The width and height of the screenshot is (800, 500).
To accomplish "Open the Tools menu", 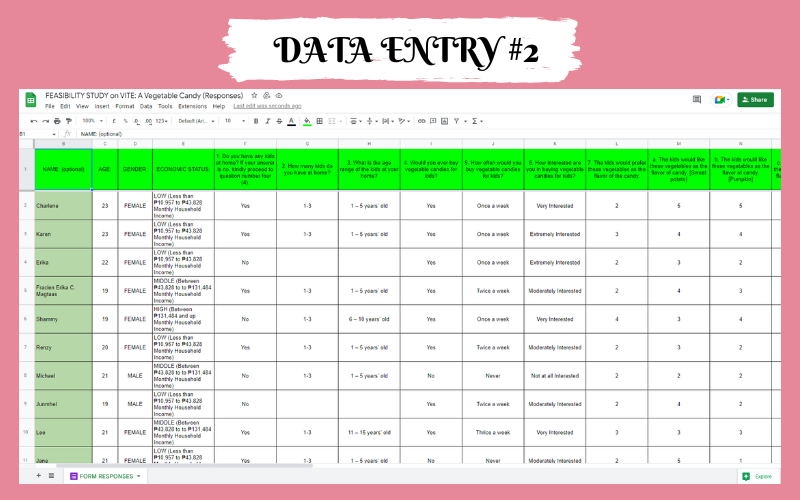I will [165, 106].
